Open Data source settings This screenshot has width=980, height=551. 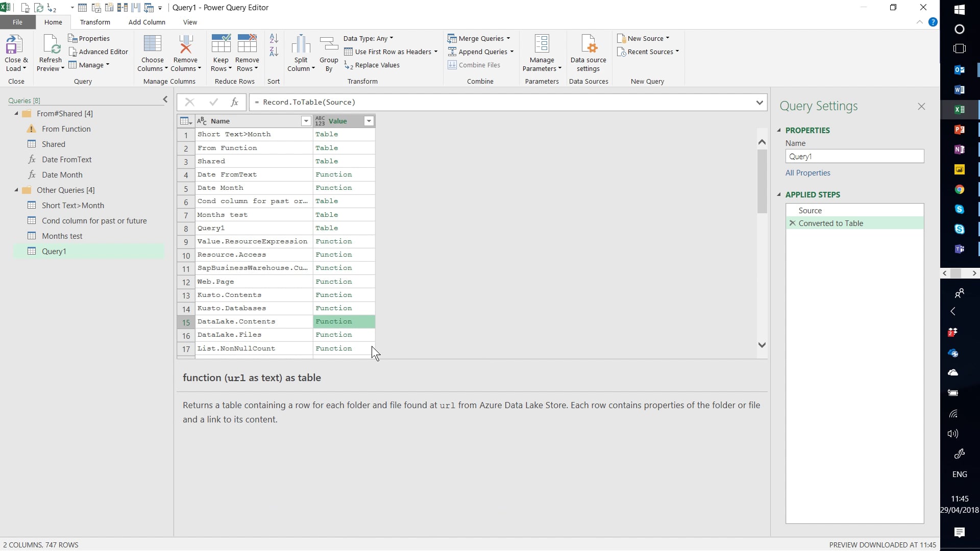pyautogui.click(x=589, y=54)
